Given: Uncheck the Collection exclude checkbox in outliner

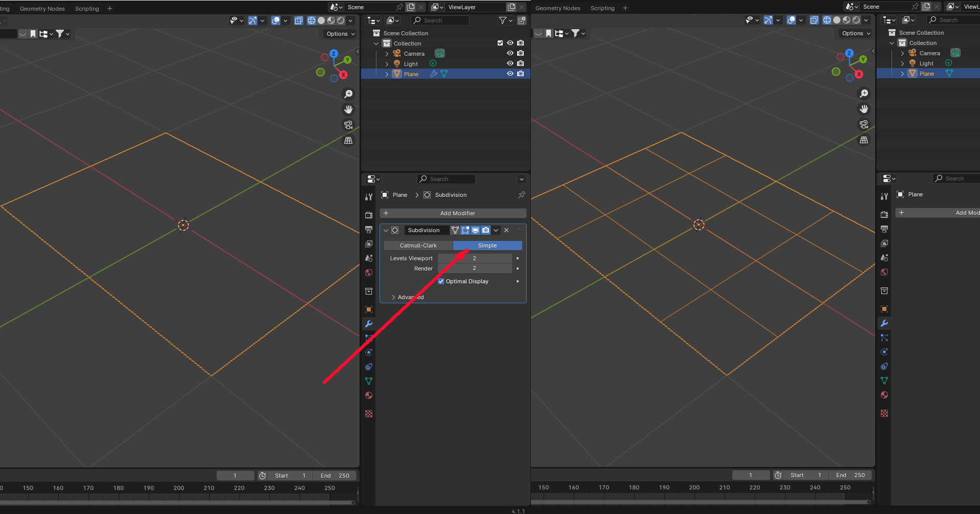Looking at the screenshot, I should [500, 43].
